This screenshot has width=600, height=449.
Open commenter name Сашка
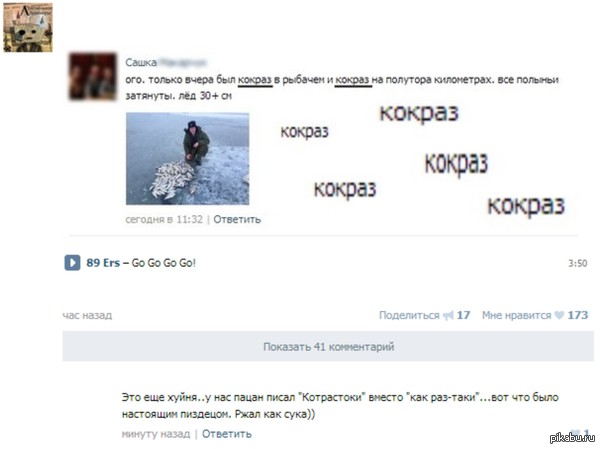[141, 62]
